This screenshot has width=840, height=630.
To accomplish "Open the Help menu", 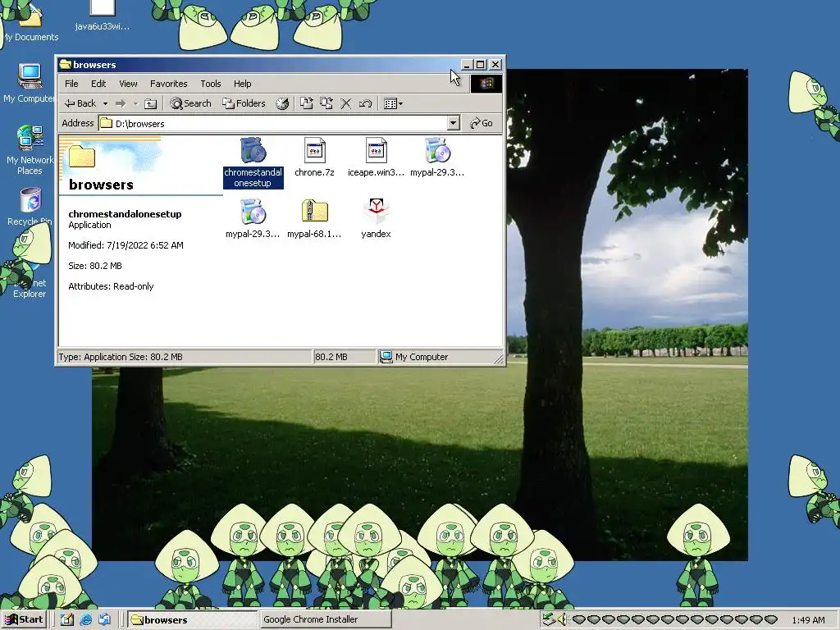I will (242, 84).
